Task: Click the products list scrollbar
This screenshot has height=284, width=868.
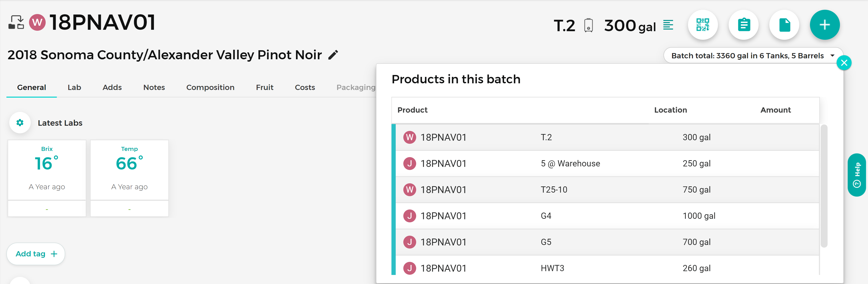Action: (x=824, y=186)
